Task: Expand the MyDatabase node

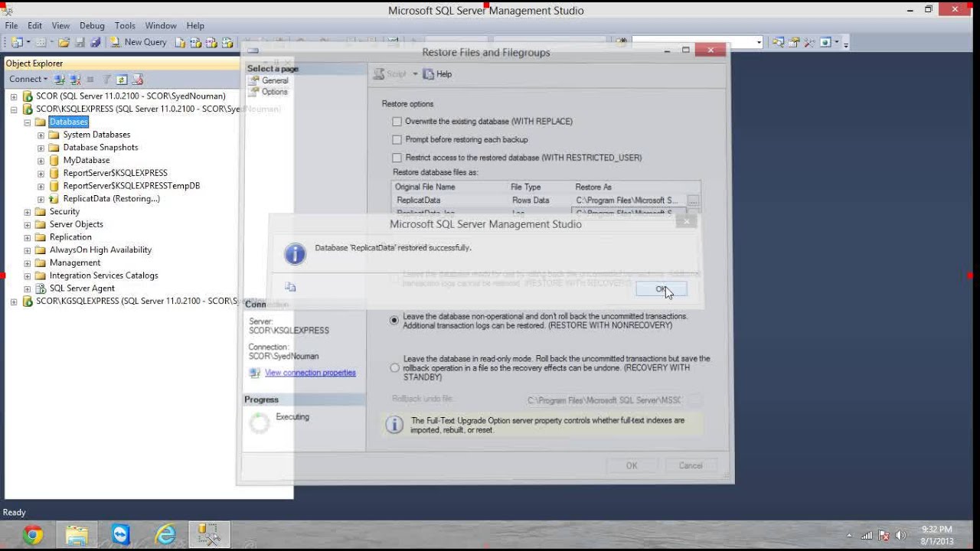Action: coord(41,161)
